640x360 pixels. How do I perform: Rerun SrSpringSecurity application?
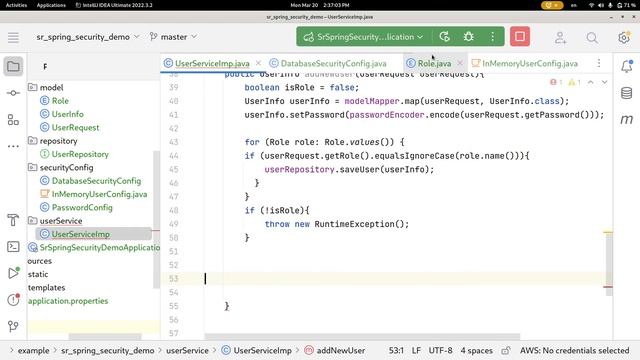[x=444, y=37]
